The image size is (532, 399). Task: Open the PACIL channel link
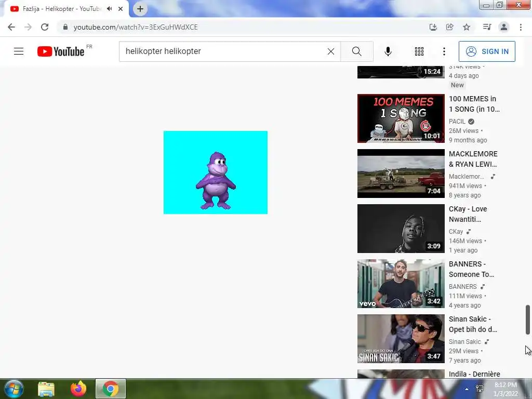[457, 122]
